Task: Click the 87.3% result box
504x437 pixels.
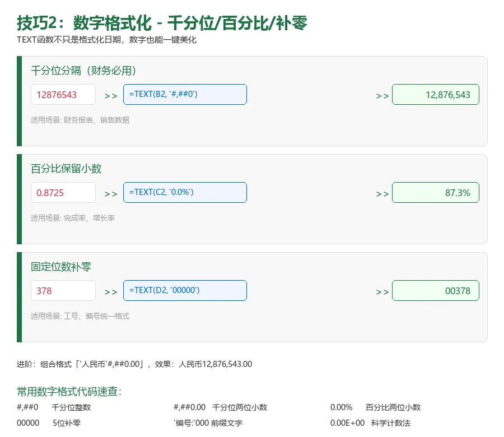Action: point(436,193)
